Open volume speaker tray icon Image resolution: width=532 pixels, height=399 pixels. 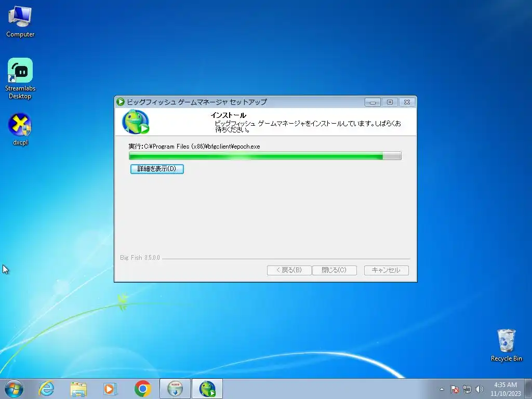tap(479, 389)
